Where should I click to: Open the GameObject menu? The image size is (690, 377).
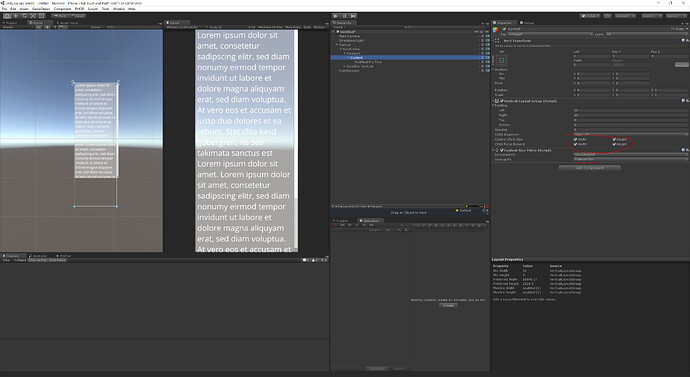(x=40, y=9)
